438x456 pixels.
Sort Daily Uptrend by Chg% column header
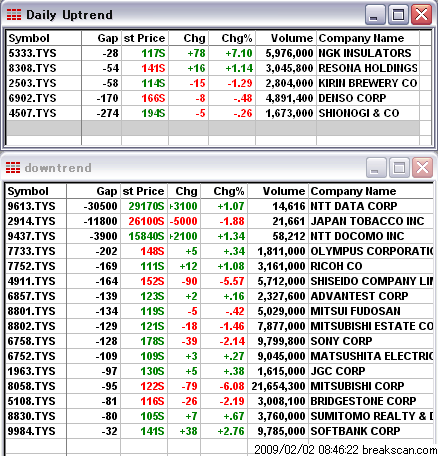(x=232, y=38)
